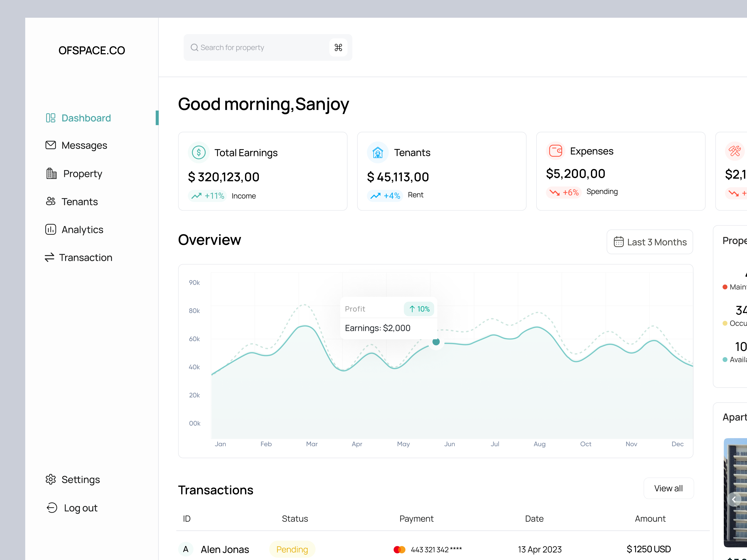Click the Messages envelope icon
The height and width of the screenshot is (560, 747).
[51, 145]
